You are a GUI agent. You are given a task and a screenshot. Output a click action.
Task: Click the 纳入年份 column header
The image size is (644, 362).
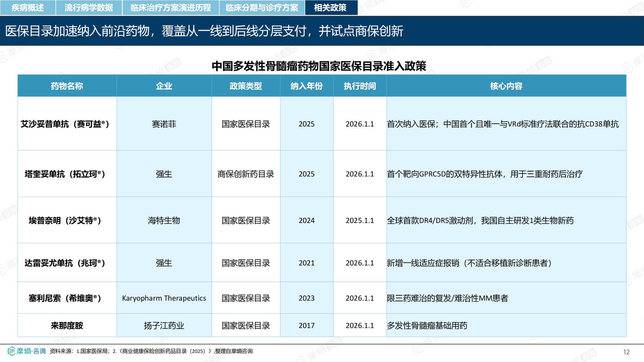point(307,86)
